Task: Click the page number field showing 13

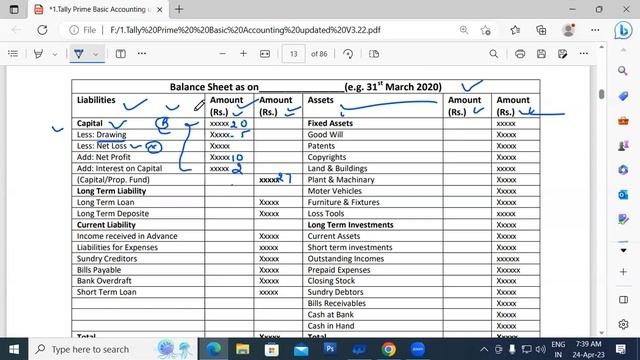Action: 293,54
